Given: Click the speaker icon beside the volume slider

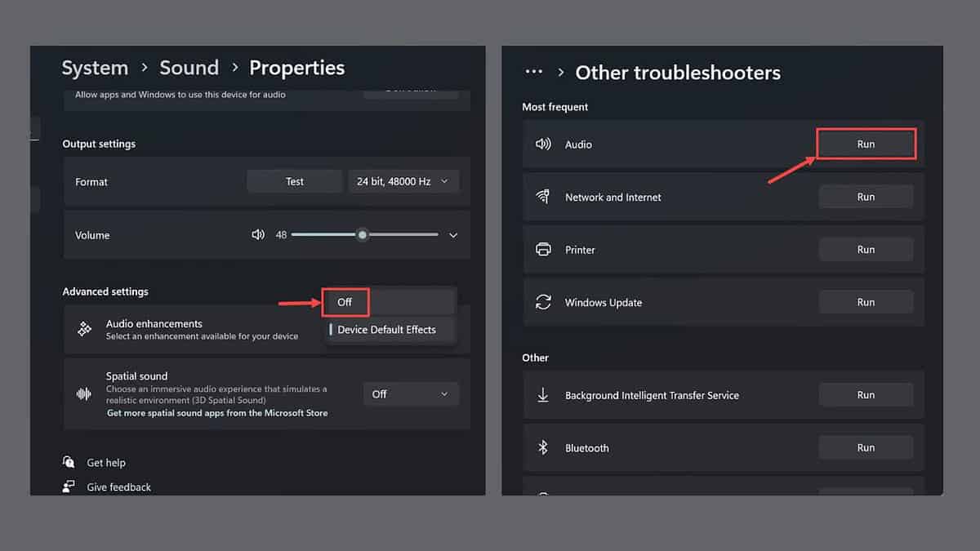Looking at the screenshot, I should 258,234.
